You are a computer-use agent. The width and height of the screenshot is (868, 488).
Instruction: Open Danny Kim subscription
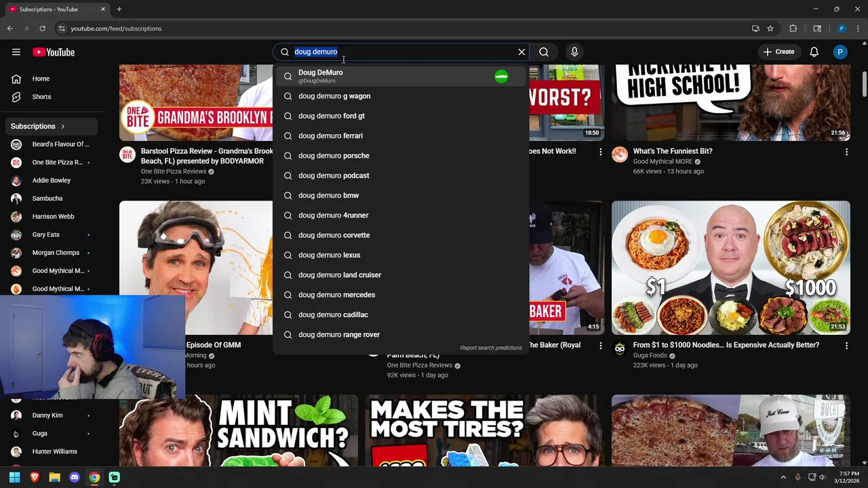(x=52, y=415)
